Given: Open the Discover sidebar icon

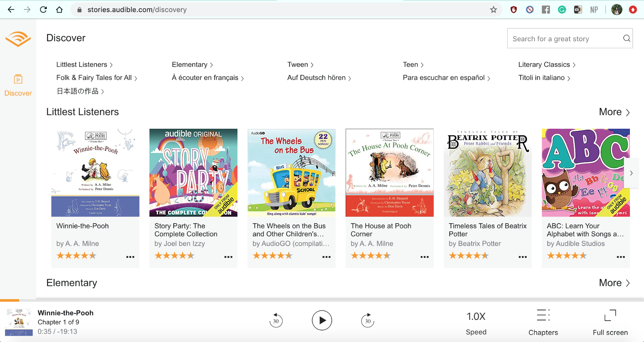Looking at the screenshot, I should (18, 79).
